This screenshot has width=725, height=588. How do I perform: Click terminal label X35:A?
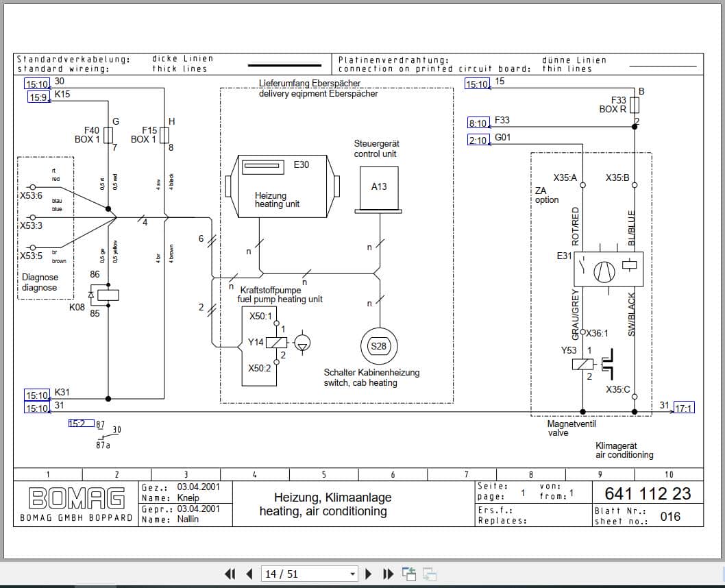pos(565,177)
